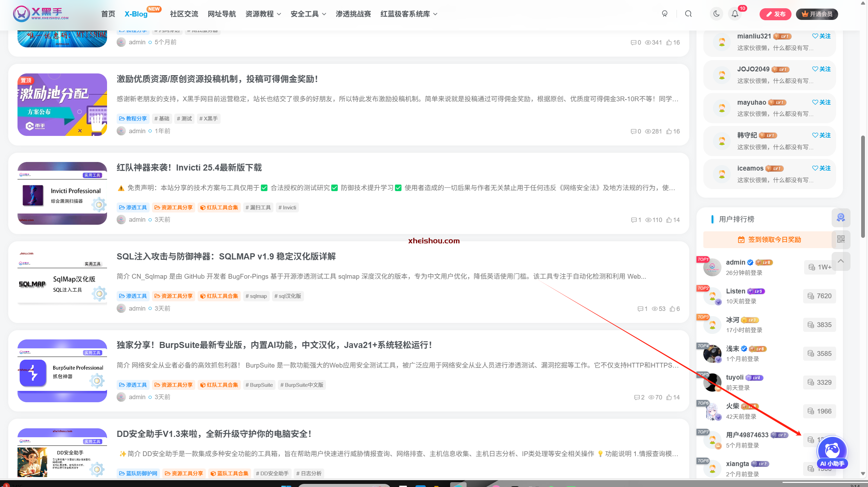
Task: Open the X-Blog menu item
Action: click(x=136, y=14)
